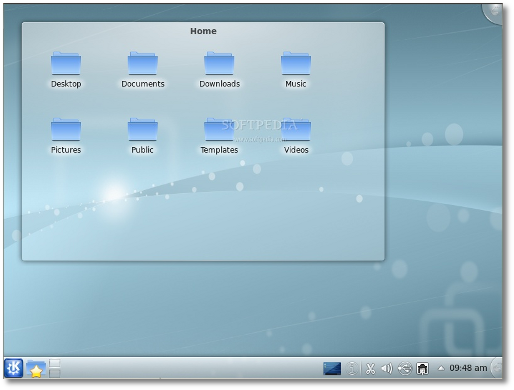Open the desktop toolbox in top-right corner
Viewport: 514px width, 390px height.
coord(494,13)
